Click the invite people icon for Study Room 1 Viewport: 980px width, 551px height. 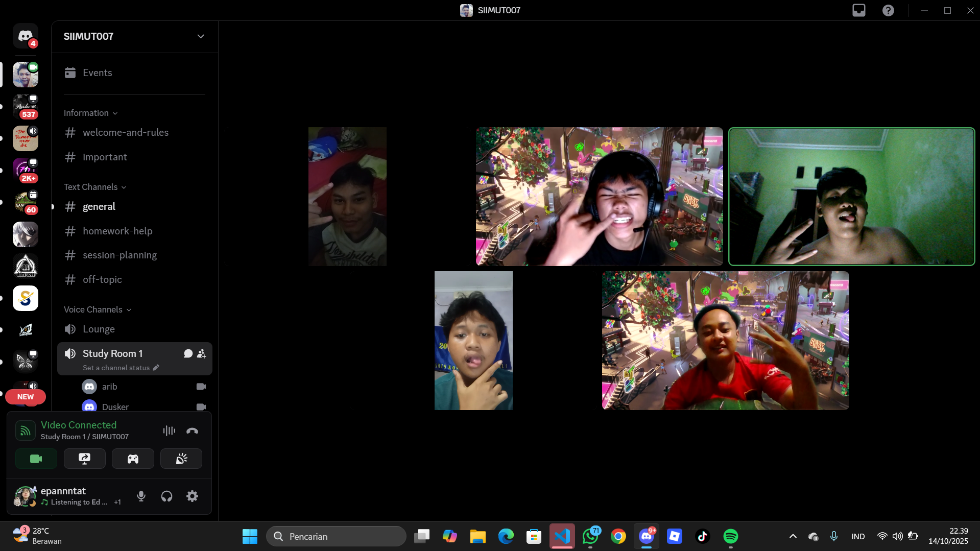point(202,353)
